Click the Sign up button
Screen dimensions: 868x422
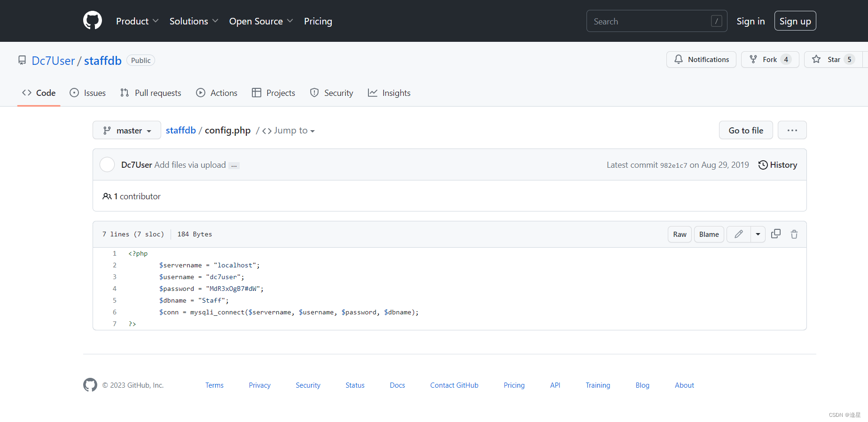795,21
